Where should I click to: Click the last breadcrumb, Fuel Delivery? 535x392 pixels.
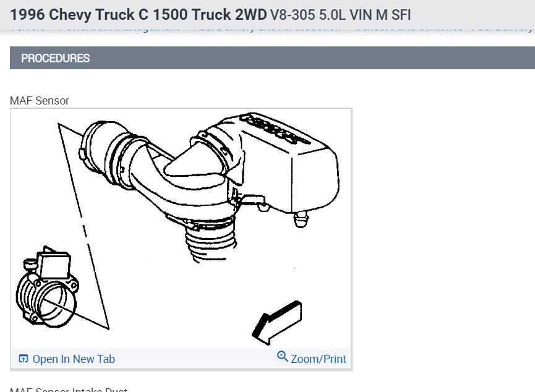(x=503, y=30)
